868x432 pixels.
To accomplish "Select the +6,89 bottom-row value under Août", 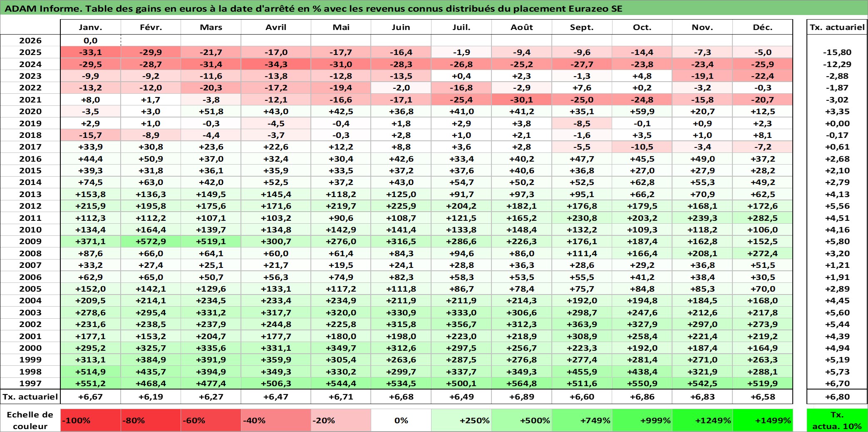I will [522, 397].
